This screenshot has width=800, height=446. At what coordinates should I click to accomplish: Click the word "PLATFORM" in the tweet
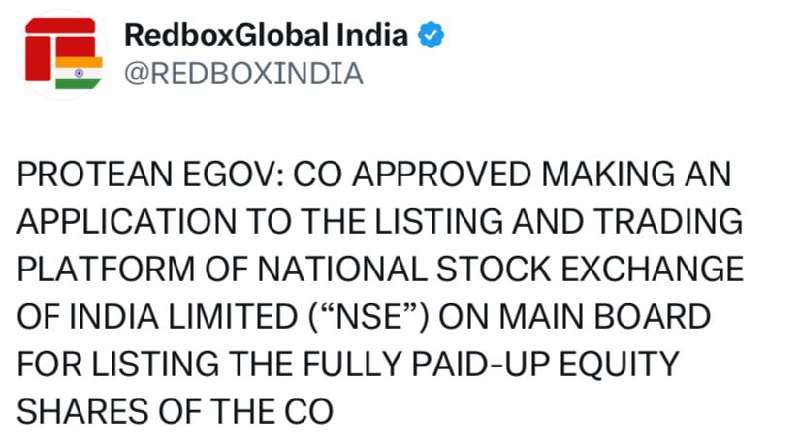point(106,269)
